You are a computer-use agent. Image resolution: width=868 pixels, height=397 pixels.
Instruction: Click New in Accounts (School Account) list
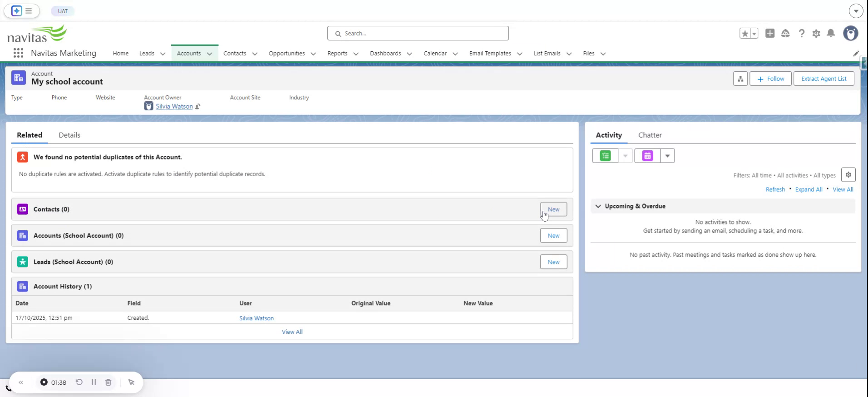pos(553,236)
